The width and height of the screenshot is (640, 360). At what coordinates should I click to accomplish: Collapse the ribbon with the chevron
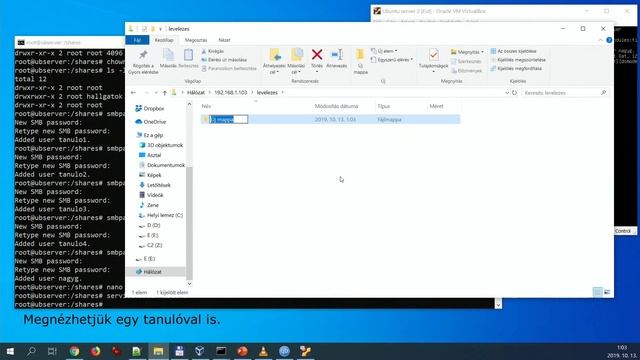point(600,40)
